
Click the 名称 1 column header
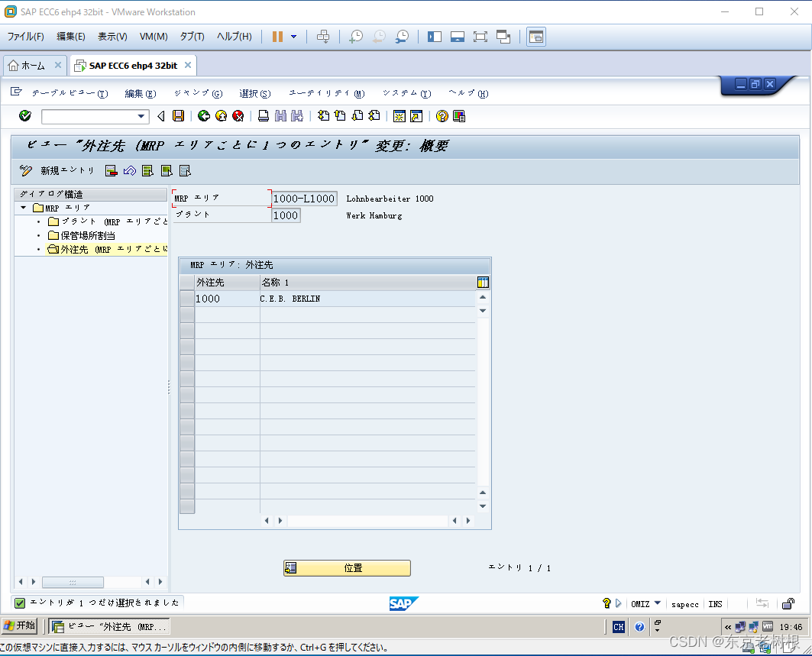pyautogui.click(x=367, y=282)
